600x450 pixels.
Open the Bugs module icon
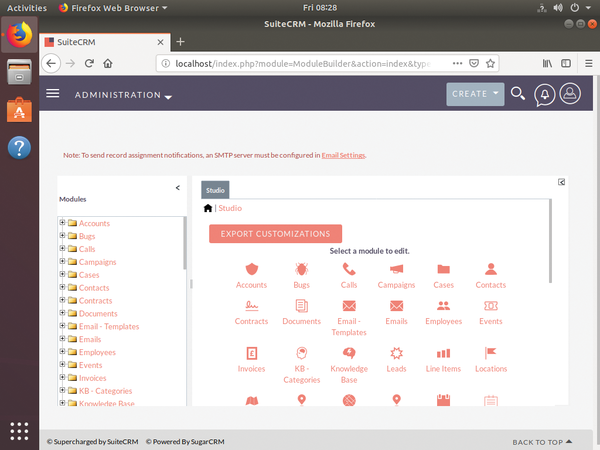pos(302,269)
